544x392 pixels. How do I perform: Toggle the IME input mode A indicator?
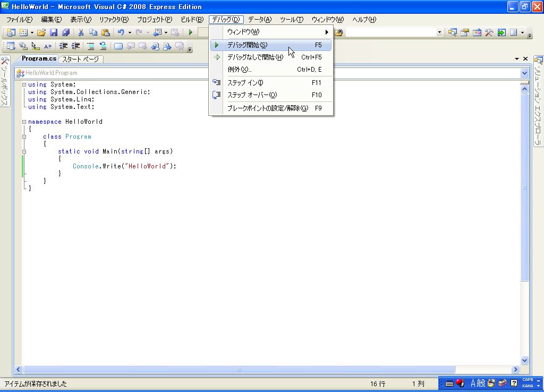coord(473,383)
